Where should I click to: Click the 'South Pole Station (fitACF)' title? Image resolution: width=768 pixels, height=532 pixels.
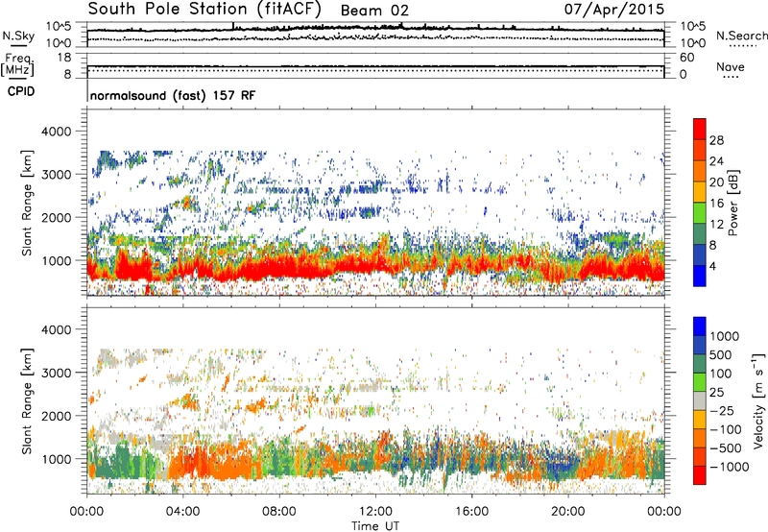(x=204, y=9)
